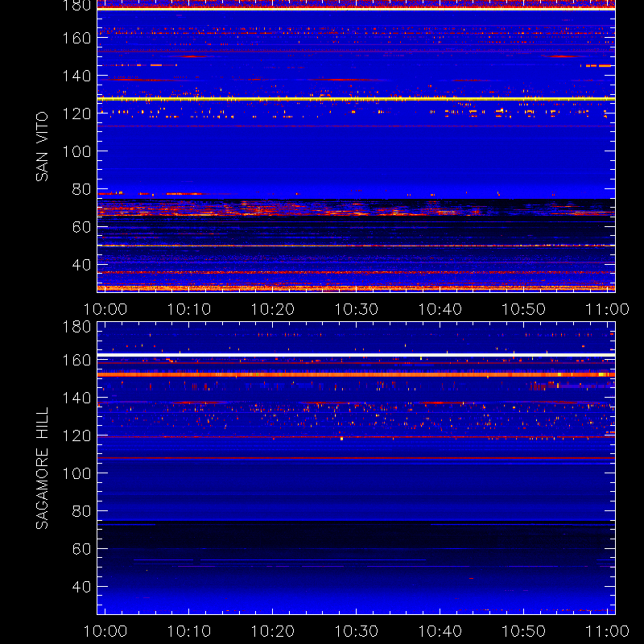Select the 140 tick label on San Vito plot

click(x=76, y=76)
